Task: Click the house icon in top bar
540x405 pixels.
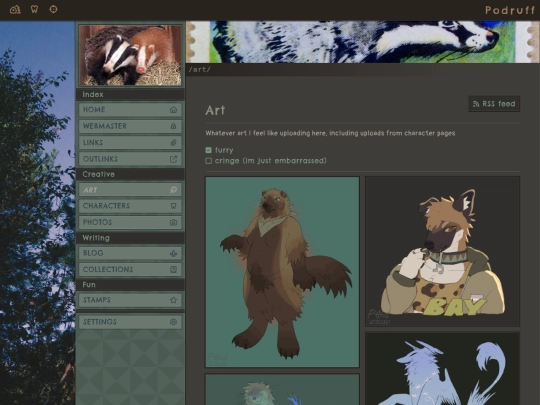Action: pyautogui.click(x=15, y=9)
